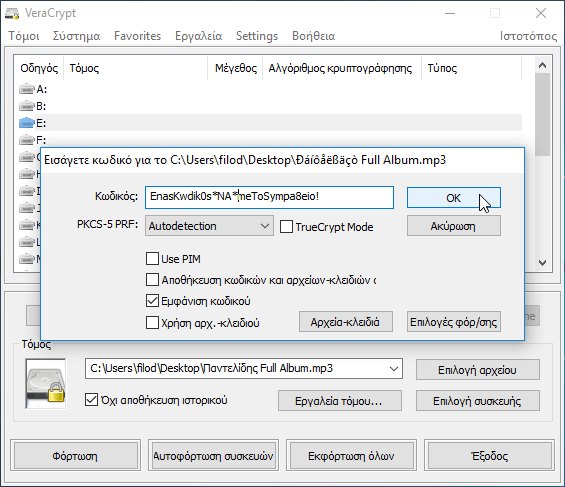Open the Favorites menu

138,36
